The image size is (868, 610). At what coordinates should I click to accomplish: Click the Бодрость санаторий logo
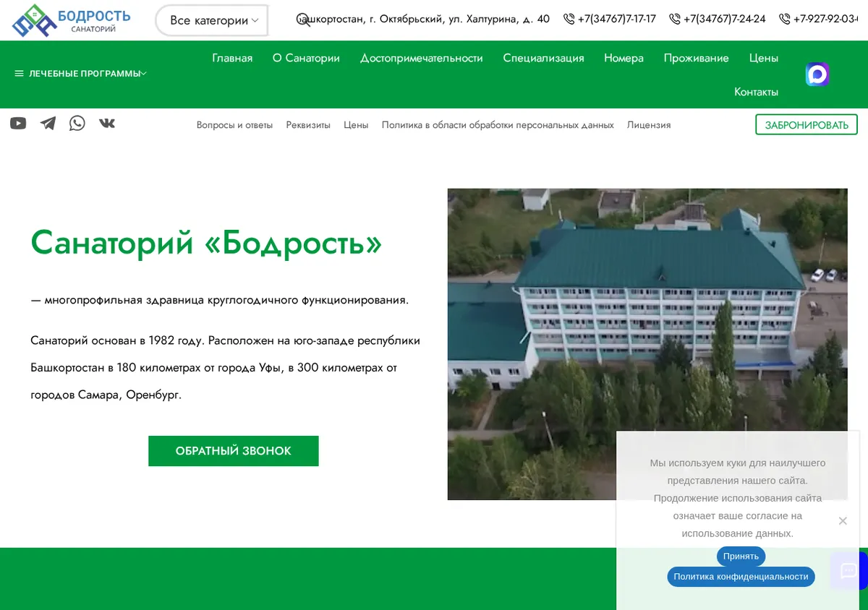point(71,20)
